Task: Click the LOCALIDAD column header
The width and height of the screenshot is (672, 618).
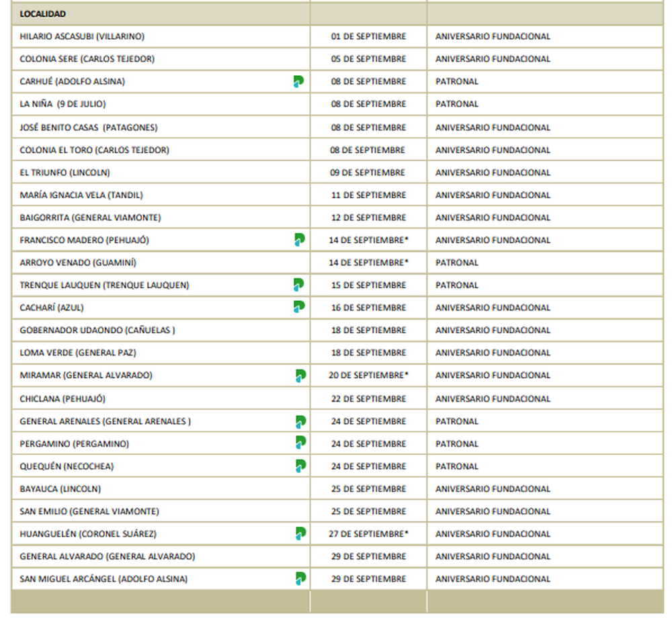Action: point(43,14)
